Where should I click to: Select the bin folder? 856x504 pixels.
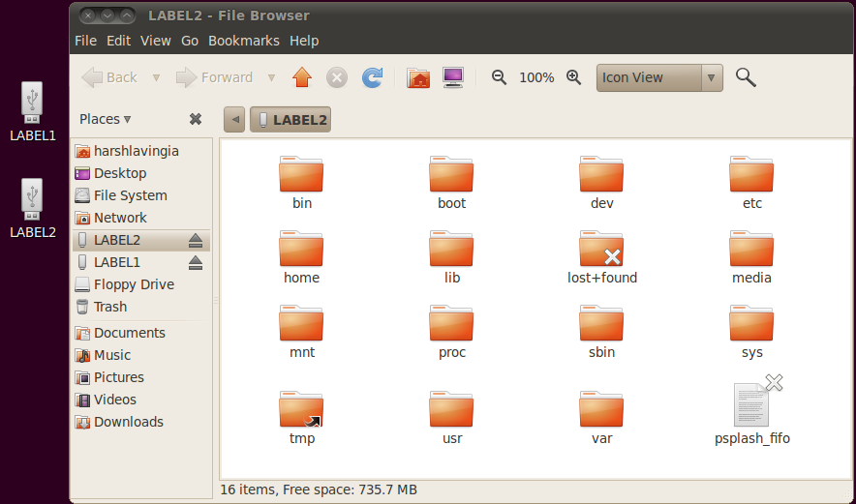click(301, 183)
